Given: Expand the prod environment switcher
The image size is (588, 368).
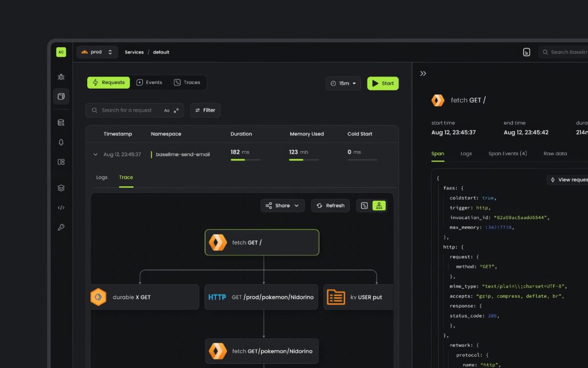Looking at the screenshot, I should pyautogui.click(x=109, y=52).
